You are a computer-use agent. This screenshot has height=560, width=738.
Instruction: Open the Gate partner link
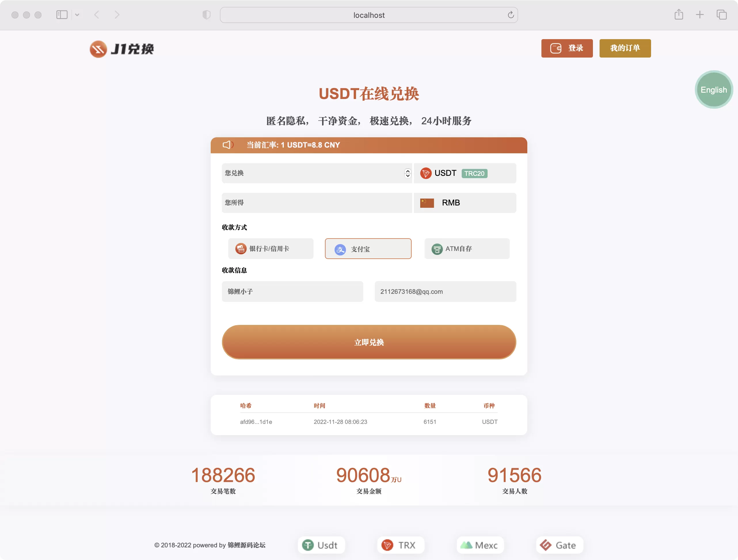(560, 545)
